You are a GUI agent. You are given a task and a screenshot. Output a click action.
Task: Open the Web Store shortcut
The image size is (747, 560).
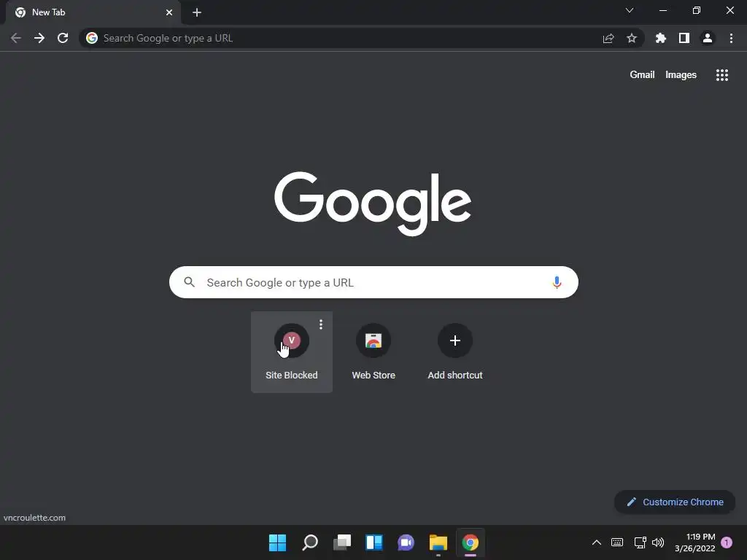click(373, 352)
